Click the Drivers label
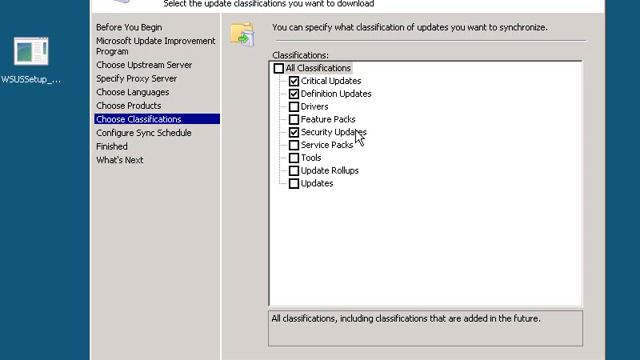Screen dimensions: 640x360 314,107
